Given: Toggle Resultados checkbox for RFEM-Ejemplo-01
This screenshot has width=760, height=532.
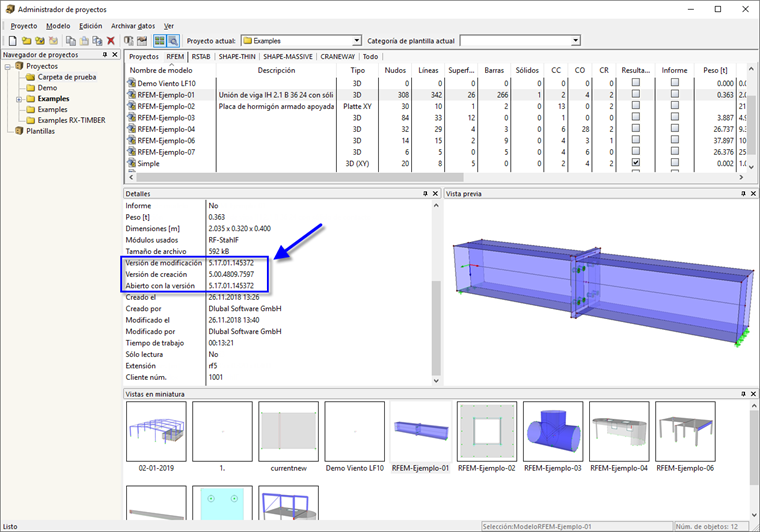Looking at the screenshot, I should click(x=636, y=94).
